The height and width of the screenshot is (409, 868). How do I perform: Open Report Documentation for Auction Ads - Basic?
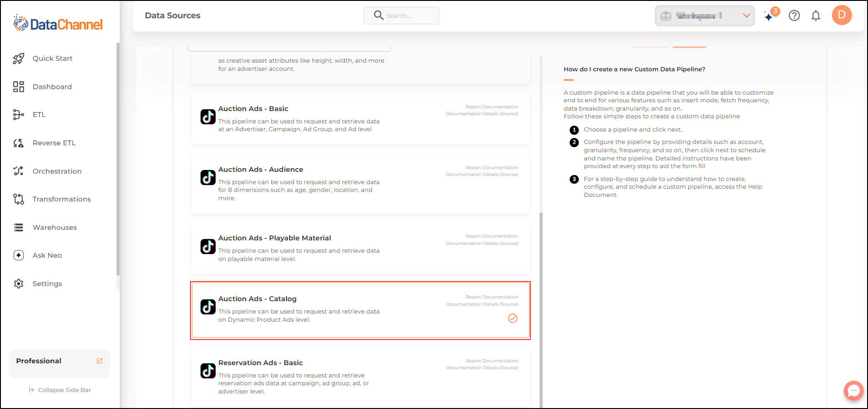point(492,107)
